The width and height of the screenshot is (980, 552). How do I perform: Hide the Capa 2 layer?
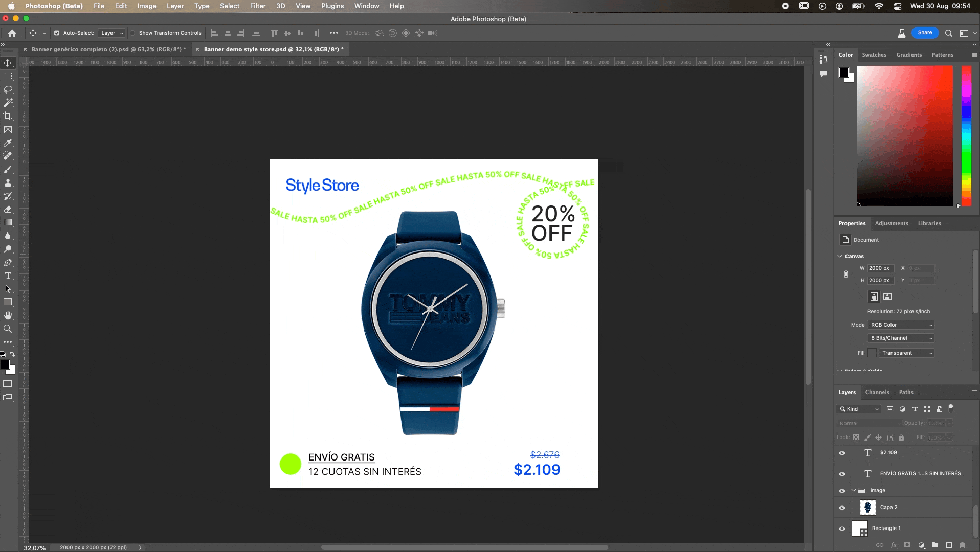point(842,508)
